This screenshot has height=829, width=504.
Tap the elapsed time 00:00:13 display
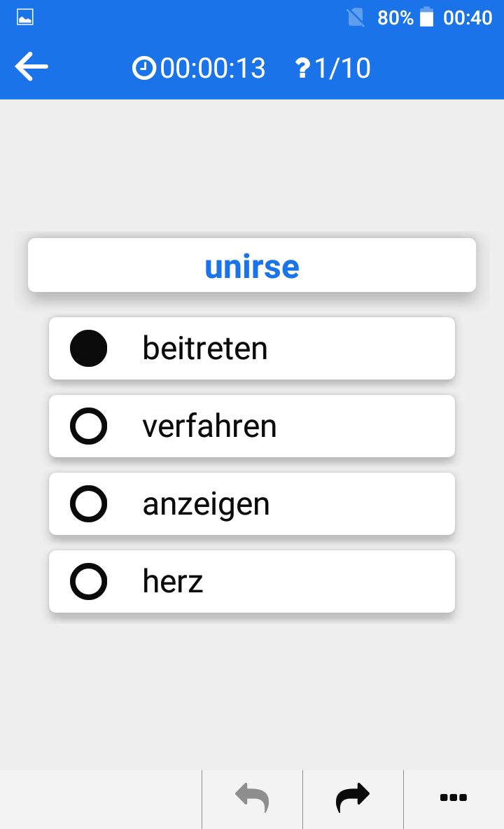(212, 69)
